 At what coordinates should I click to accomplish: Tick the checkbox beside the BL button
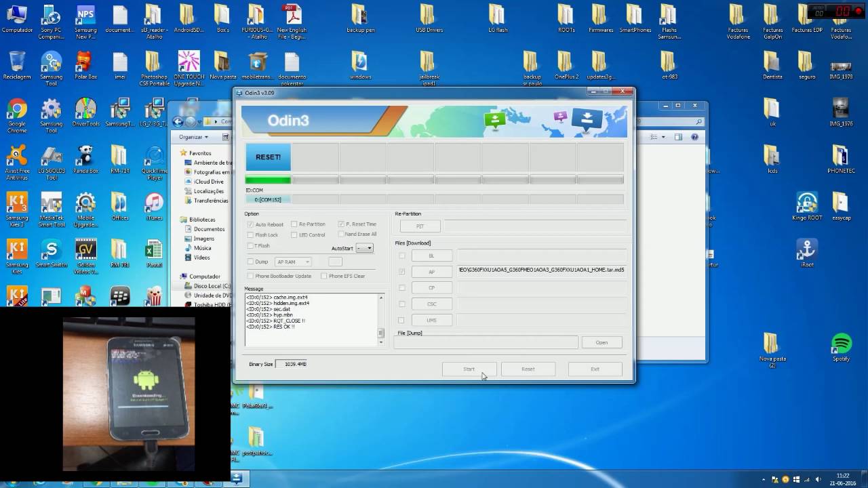402,256
